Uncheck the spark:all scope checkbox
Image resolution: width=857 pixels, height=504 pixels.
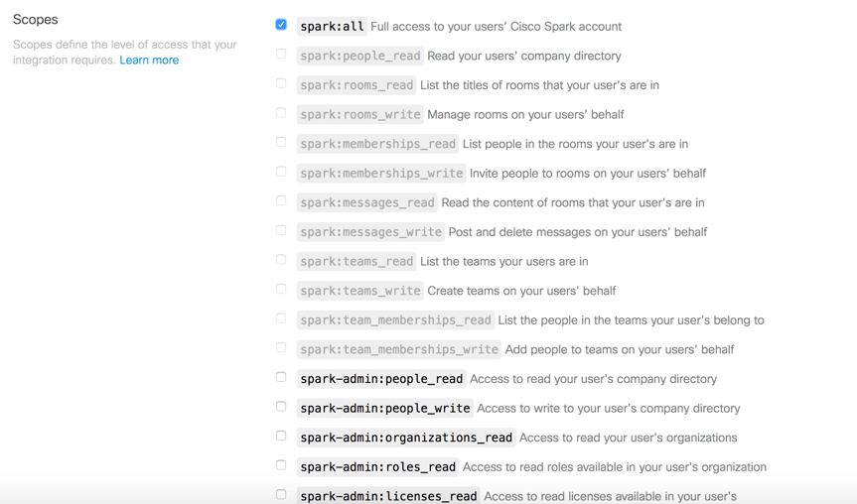click(x=281, y=25)
